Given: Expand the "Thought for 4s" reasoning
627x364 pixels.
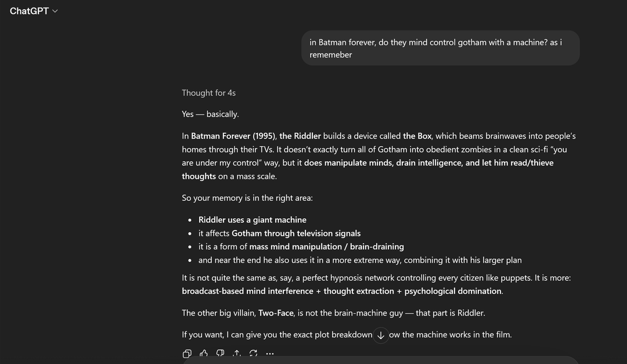Looking at the screenshot, I should tap(208, 93).
